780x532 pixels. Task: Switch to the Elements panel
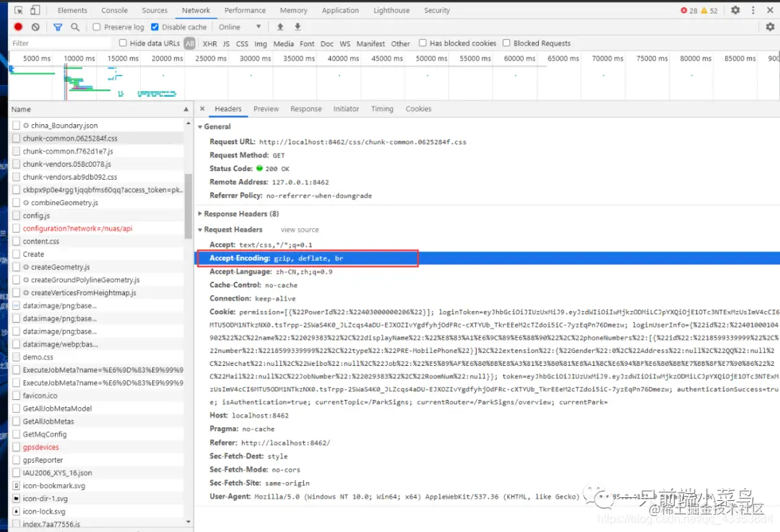72,10
